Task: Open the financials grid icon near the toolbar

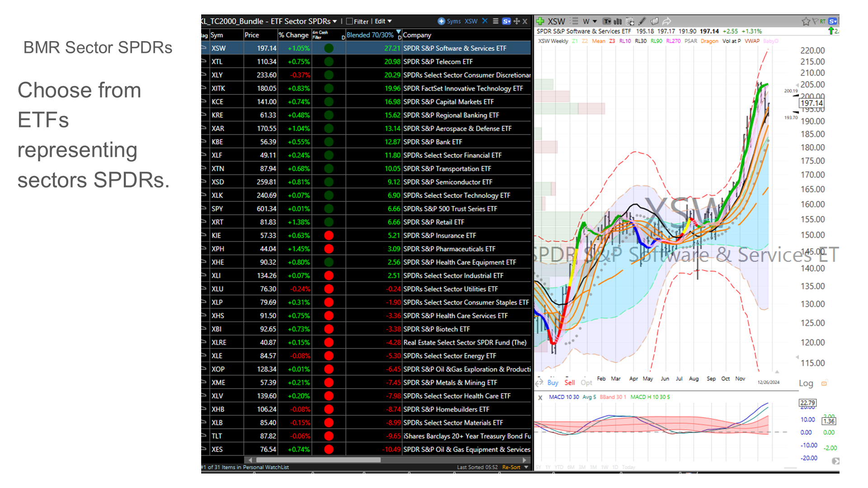Action: pyautogui.click(x=631, y=21)
